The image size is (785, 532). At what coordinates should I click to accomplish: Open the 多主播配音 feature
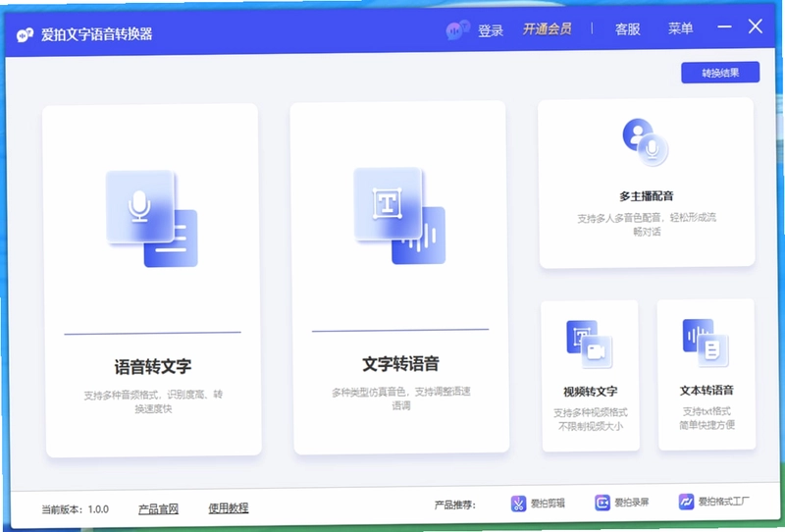647,196
